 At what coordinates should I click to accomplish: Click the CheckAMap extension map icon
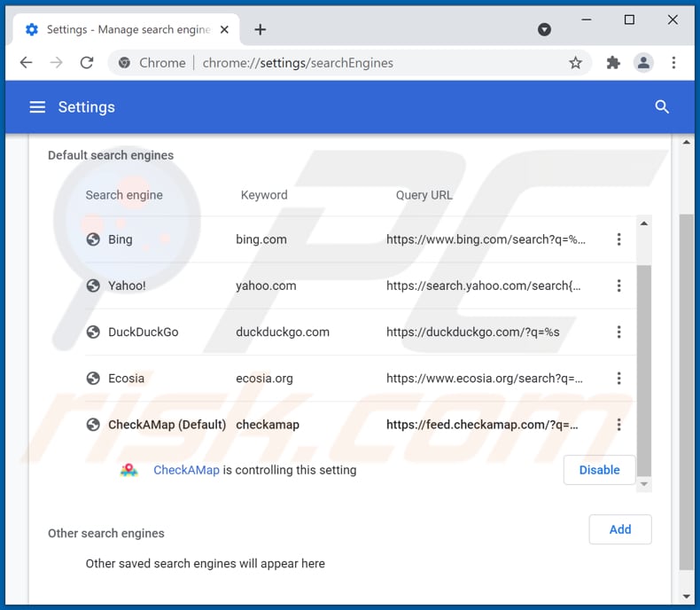coord(129,470)
